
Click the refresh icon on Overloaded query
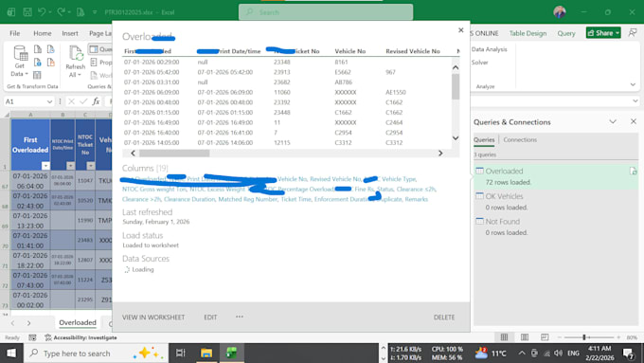(x=633, y=171)
